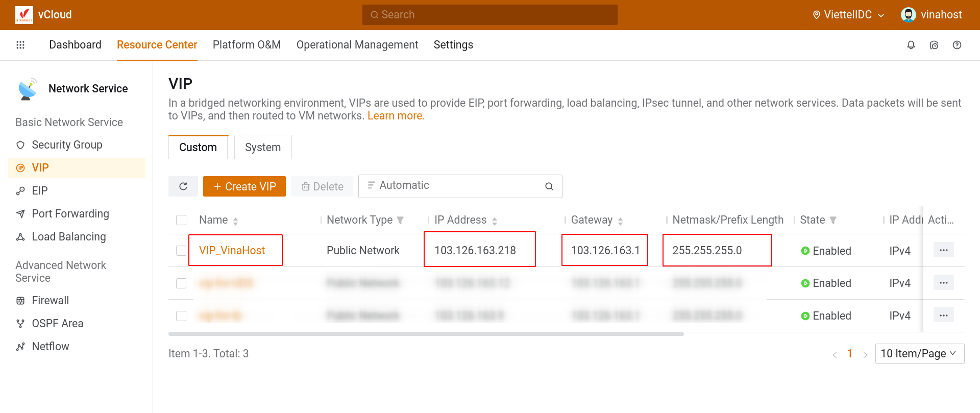Open more actions for VIP_VinaHost row

943,250
